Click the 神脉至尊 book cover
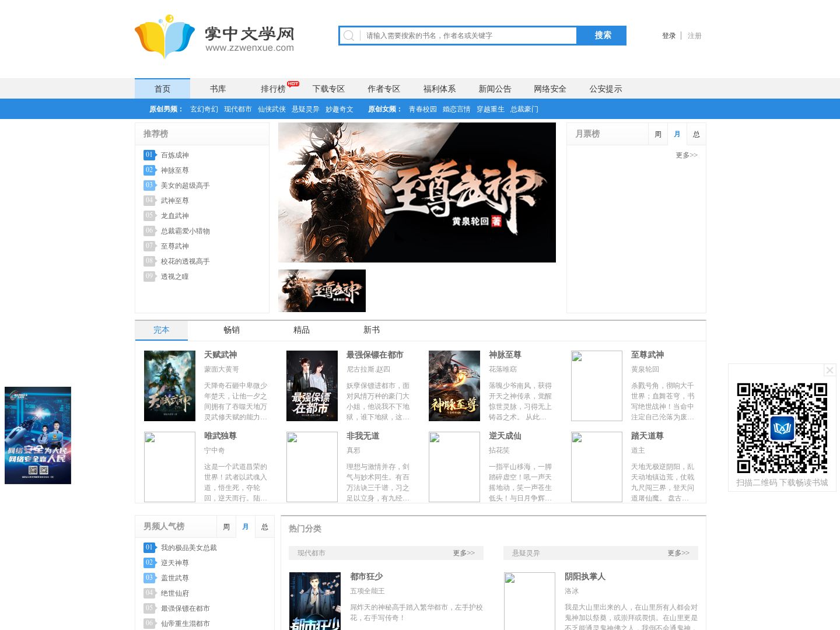 pyautogui.click(x=454, y=386)
